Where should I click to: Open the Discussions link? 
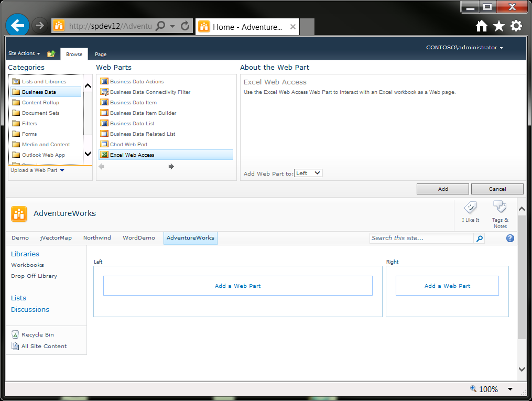[30, 309]
